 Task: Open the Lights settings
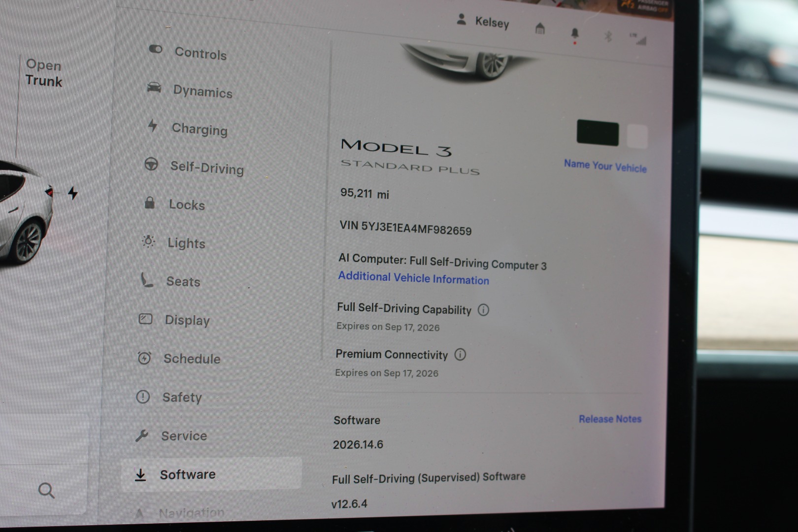186,243
